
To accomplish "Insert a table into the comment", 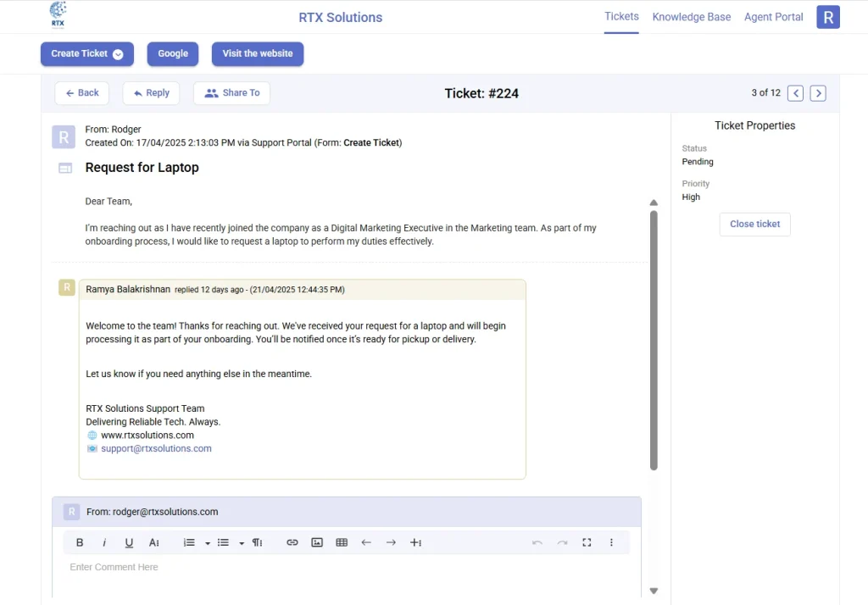I will coord(342,542).
